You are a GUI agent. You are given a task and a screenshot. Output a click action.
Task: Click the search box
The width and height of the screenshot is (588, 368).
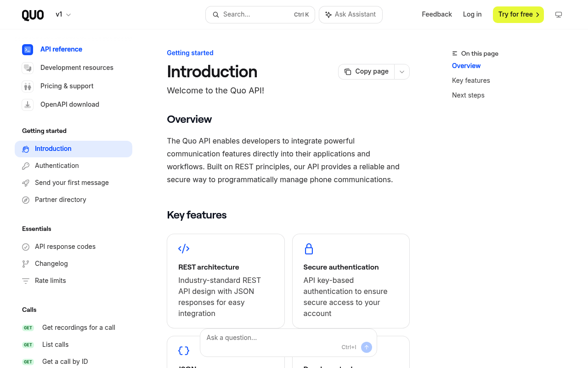(x=260, y=15)
